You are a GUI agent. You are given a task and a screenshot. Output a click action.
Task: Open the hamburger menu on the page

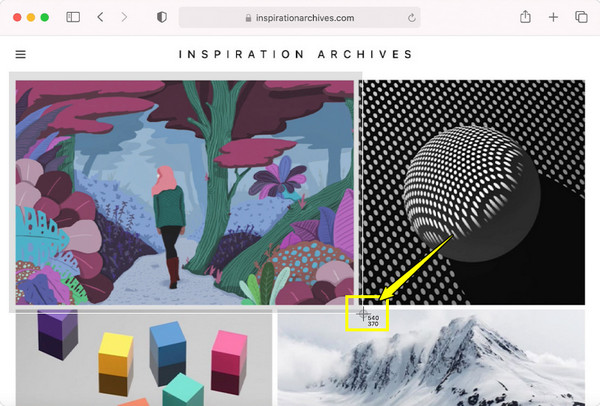click(x=21, y=54)
